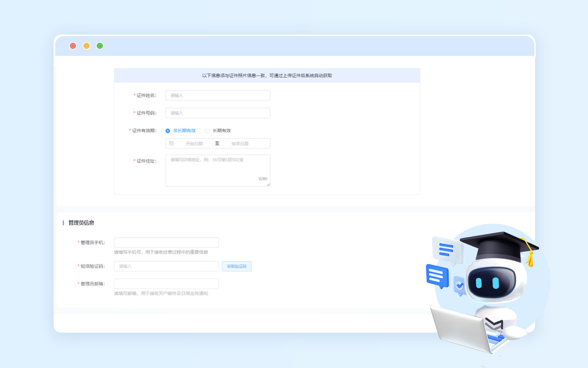
Task: Click the blue chat bubble icon near robot
Action: 437,276
